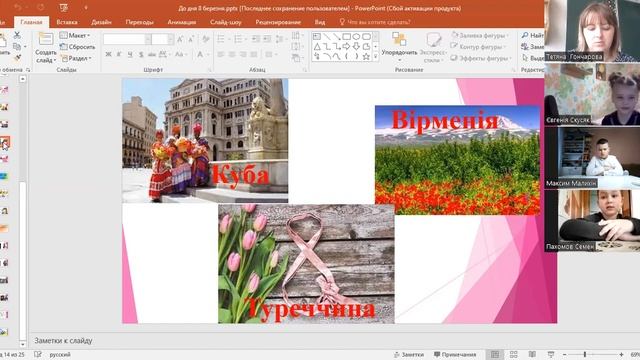Open the Вставка ribbon tab

[x=67, y=22]
